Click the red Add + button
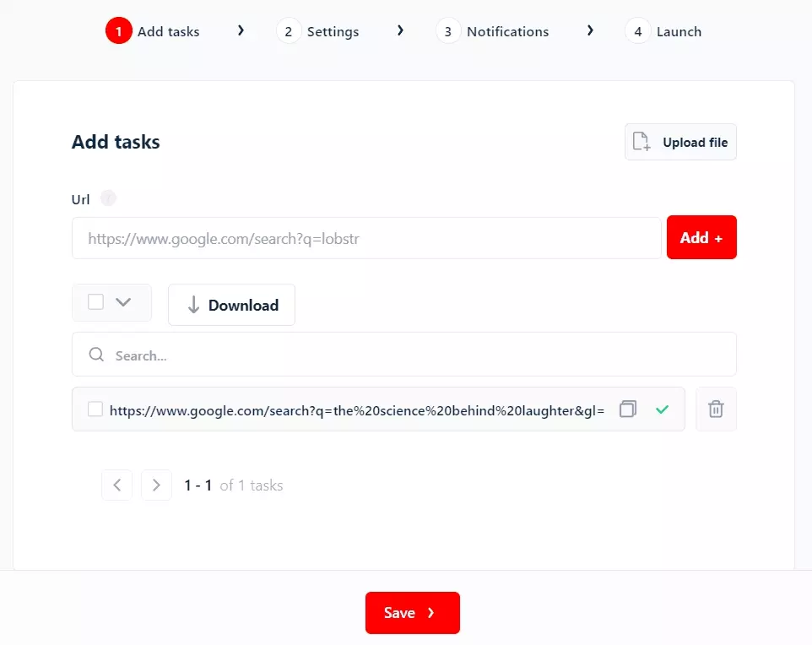Image resolution: width=812 pixels, height=645 pixels. (x=701, y=237)
